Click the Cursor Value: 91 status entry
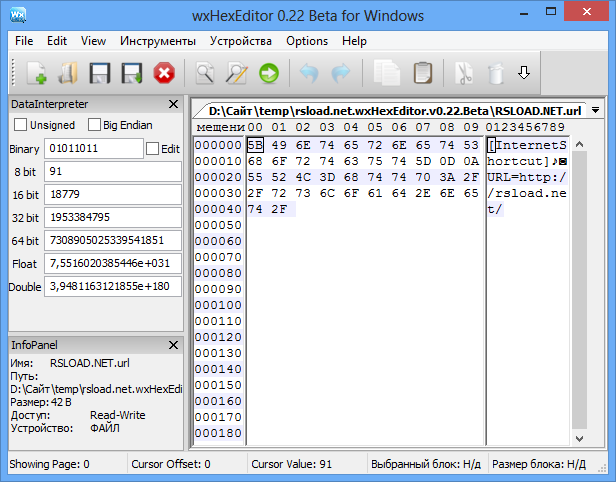The height and width of the screenshot is (482, 616). click(x=292, y=464)
